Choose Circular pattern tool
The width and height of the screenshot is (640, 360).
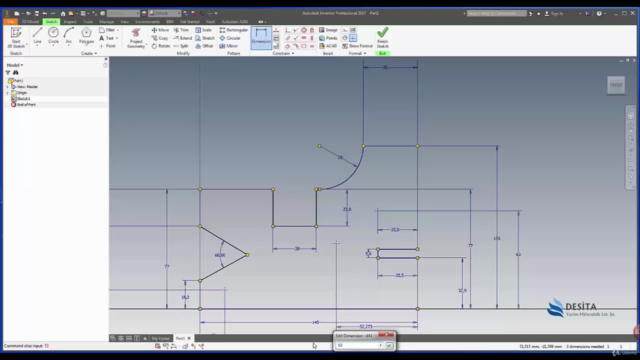tap(230, 38)
